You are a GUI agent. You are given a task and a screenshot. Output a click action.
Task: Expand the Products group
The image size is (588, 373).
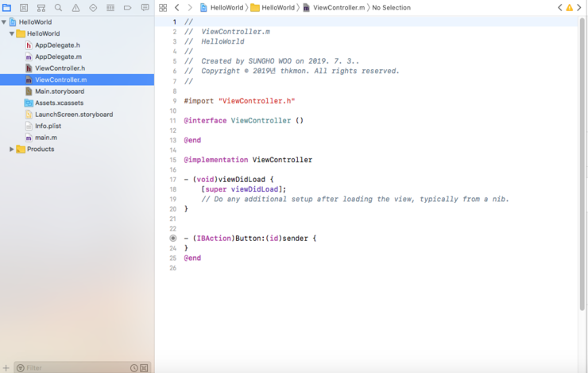[x=12, y=149]
